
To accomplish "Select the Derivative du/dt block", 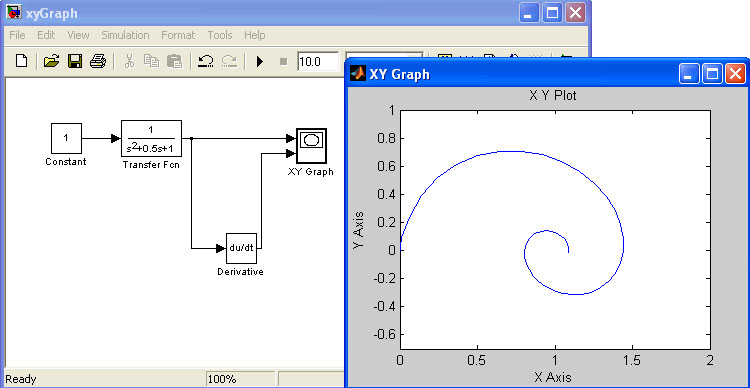I will point(242,248).
